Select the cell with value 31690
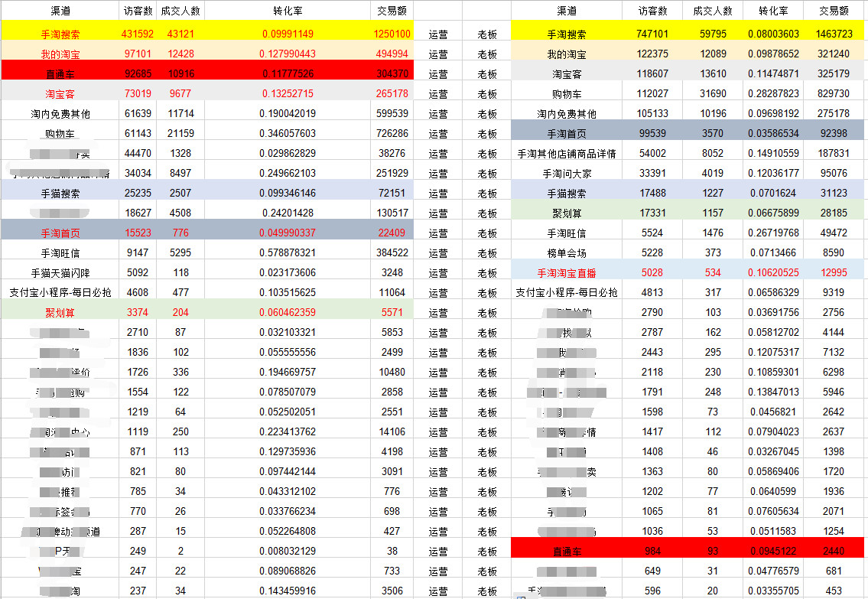Viewport: 868px width, 599px height. 713,93
